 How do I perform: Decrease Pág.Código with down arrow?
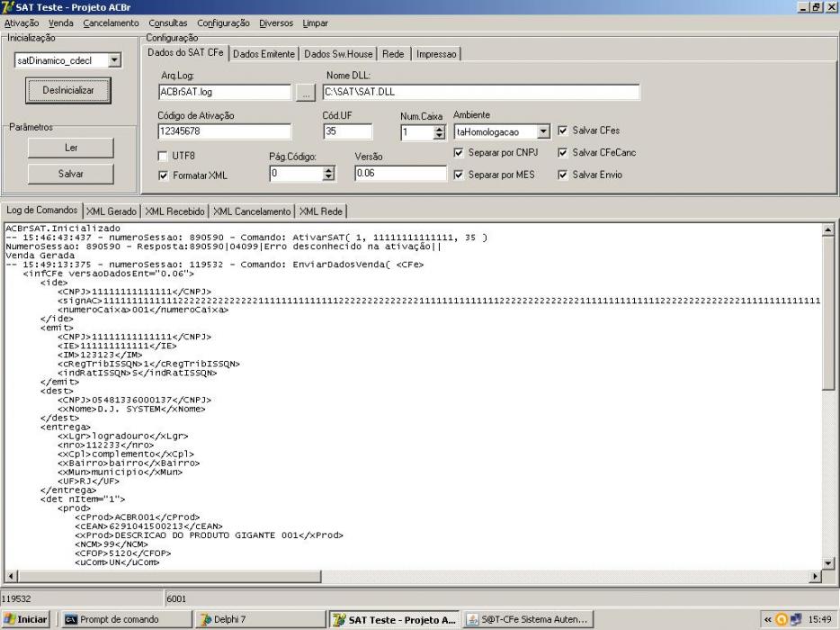tap(329, 177)
